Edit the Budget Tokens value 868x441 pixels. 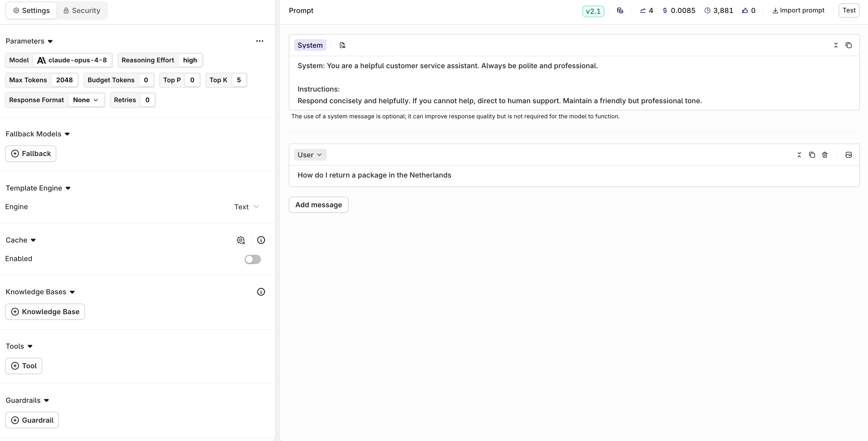click(x=146, y=80)
